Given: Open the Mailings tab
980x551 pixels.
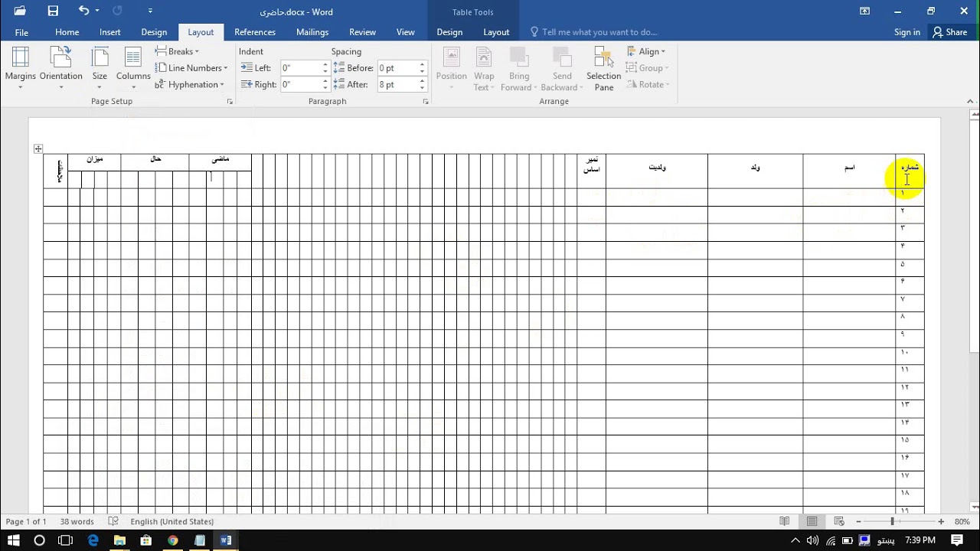Looking at the screenshot, I should pyautogui.click(x=312, y=32).
